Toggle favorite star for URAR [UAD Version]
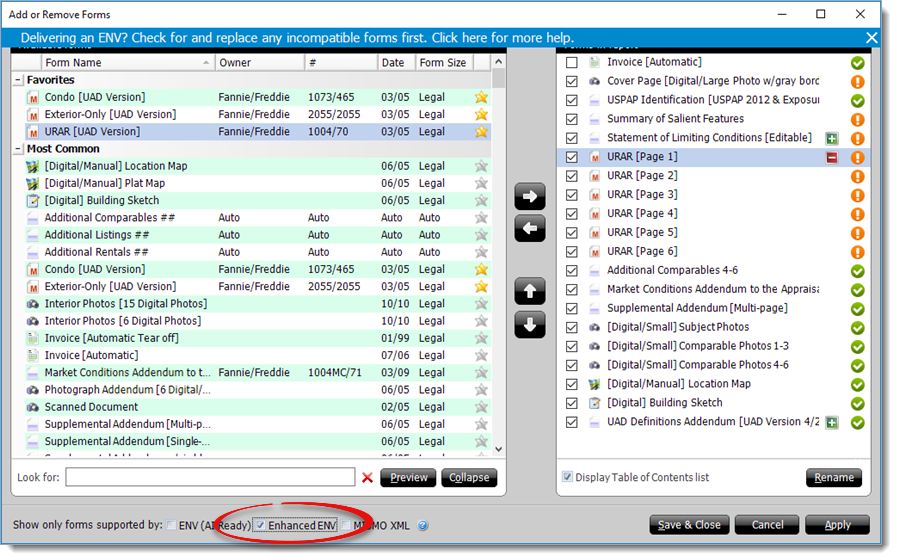Screen dimensions: 897x560 pyautogui.click(x=482, y=132)
